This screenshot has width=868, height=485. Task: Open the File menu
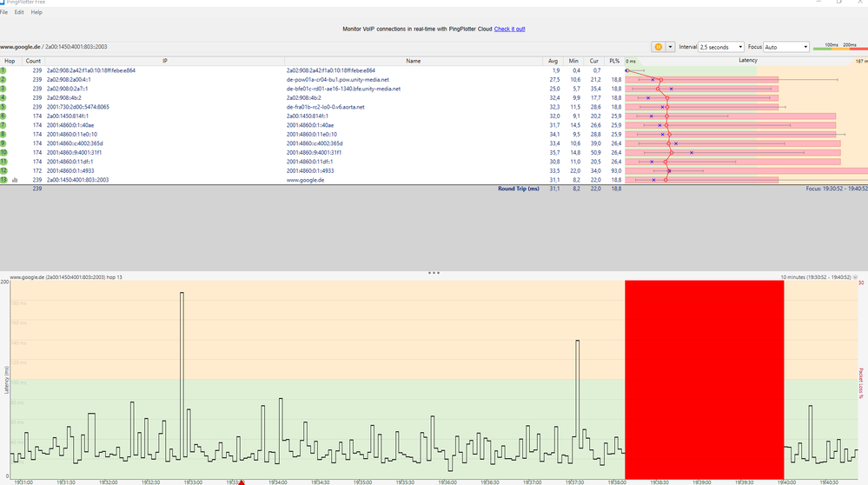3,12
